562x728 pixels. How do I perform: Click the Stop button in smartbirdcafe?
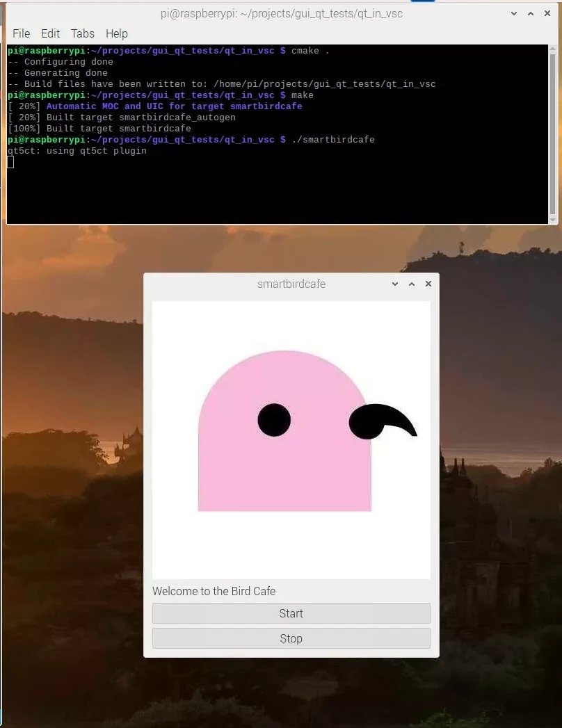tap(291, 638)
